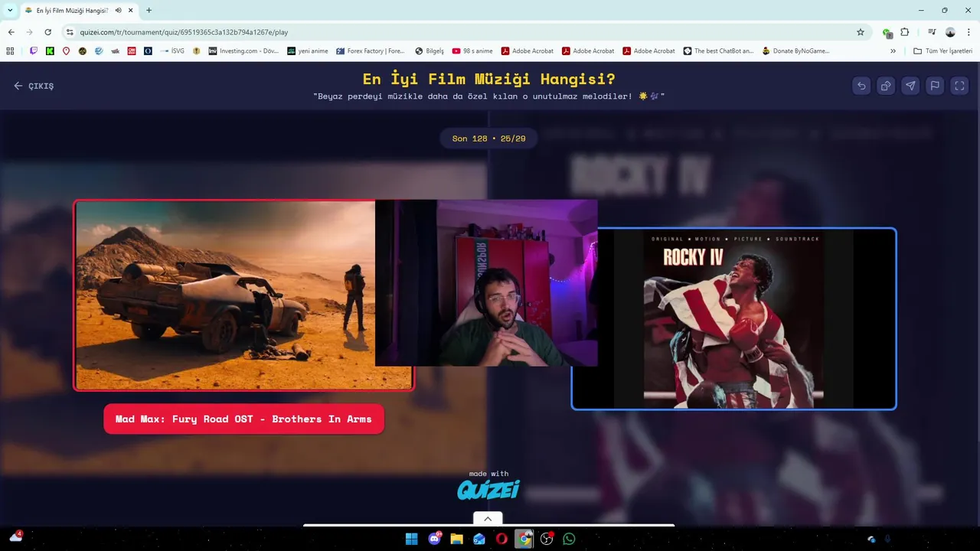The width and height of the screenshot is (980, 551).
Task: Choose the Mad Max Fury Road image card
Action: [x=243, y=295]
